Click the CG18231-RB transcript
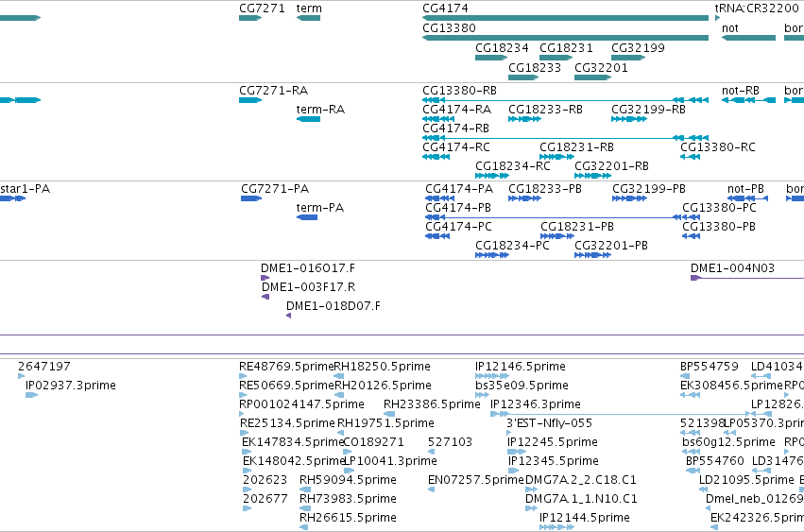Viewport: 804px width, 532px height. coord(556,157)
